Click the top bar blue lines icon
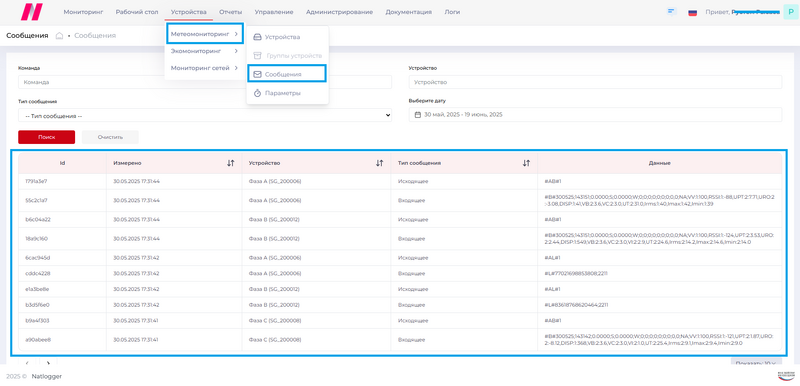The width and height of the screenshot is (800, 386). click(x=671, y=11)
